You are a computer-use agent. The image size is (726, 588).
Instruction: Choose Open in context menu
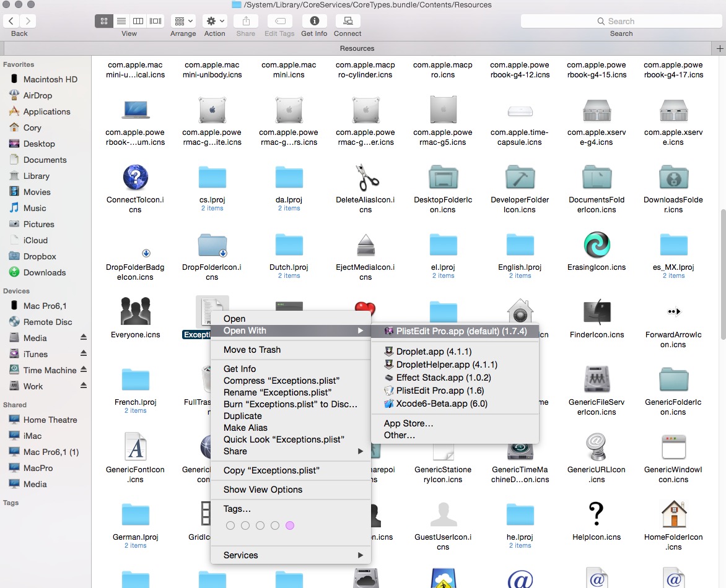point(291,319)
